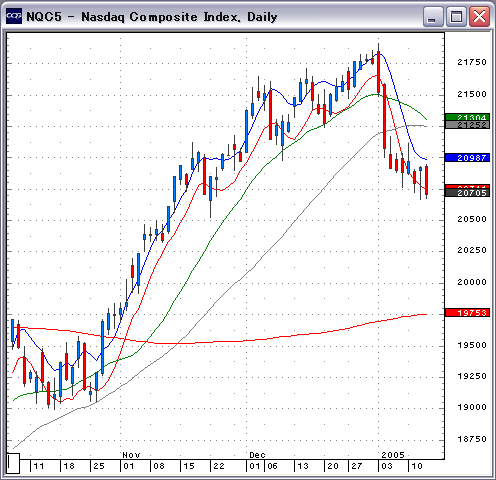Click the 2005 year label on time axis
This screenshot has width=496, height=480.
pos(393,455)
